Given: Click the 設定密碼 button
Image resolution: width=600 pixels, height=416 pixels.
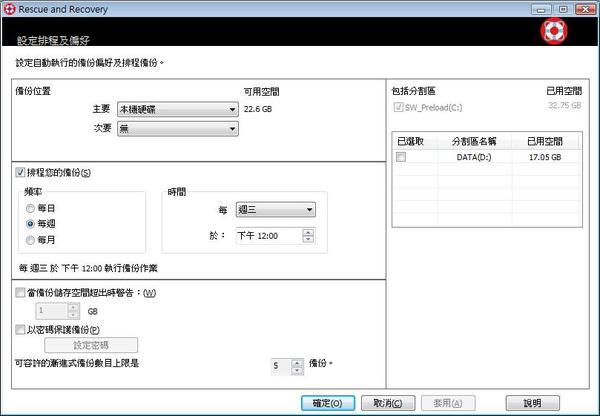Looking at the screenshot, I should (x=91, y=345).
